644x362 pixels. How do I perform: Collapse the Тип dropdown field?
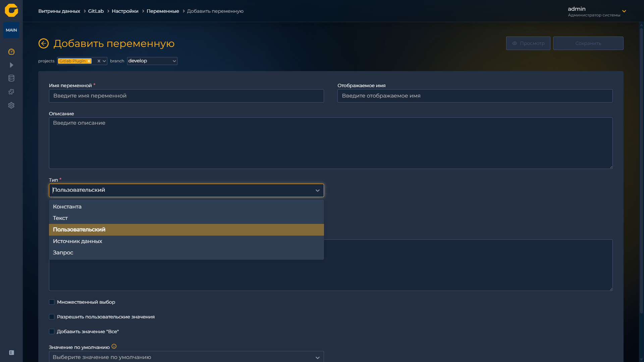(x=186, y=190)
